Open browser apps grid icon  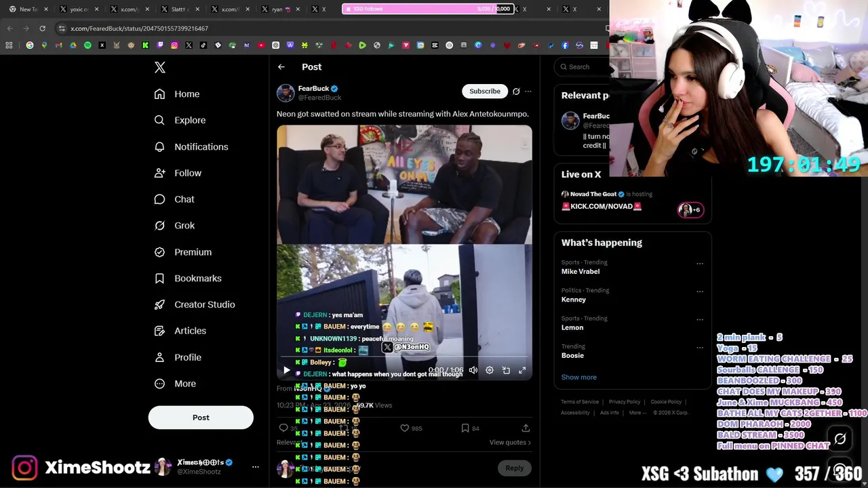9,45
